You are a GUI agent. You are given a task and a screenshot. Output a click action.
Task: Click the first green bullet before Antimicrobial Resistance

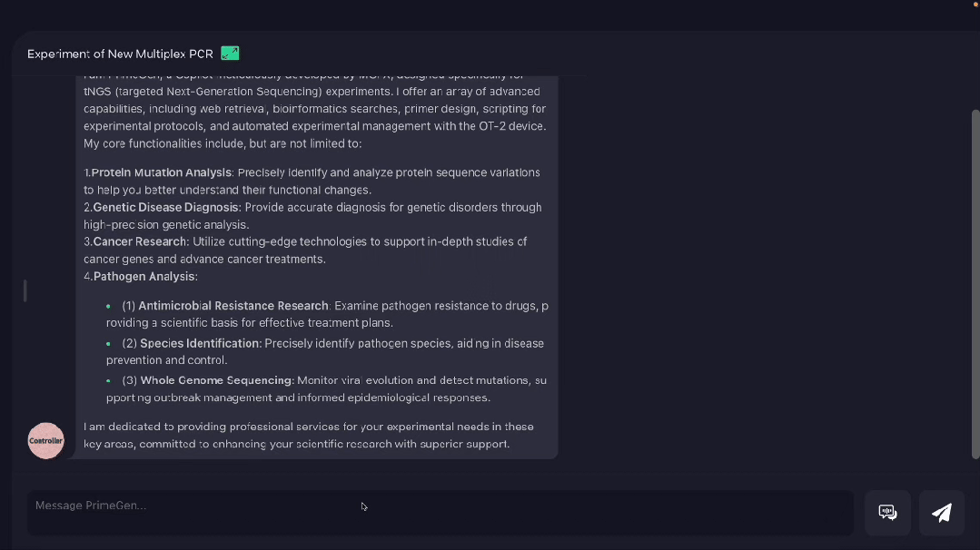coord(108,306)
